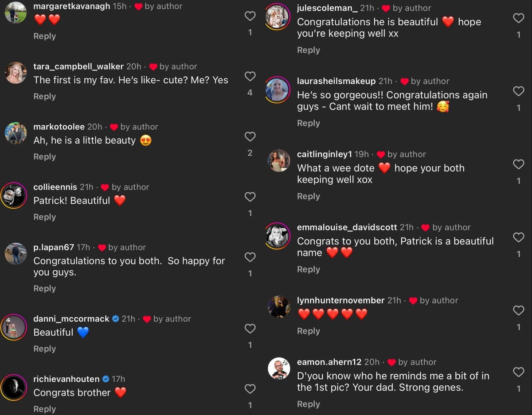Toggle like on laurasheilsmakeup's comment
Image resolution: width=532 pixels, height=415 pixels.
tap(518, 91)
